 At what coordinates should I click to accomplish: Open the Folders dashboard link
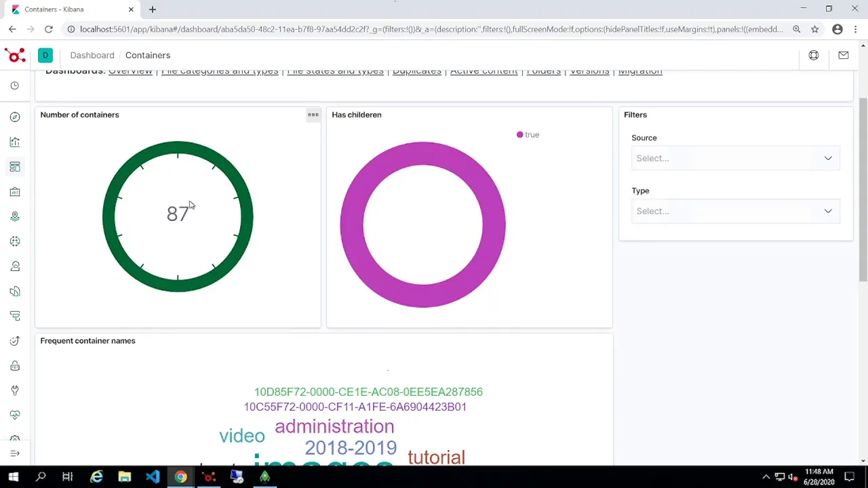pyautogui.click(x=544, y=72)
